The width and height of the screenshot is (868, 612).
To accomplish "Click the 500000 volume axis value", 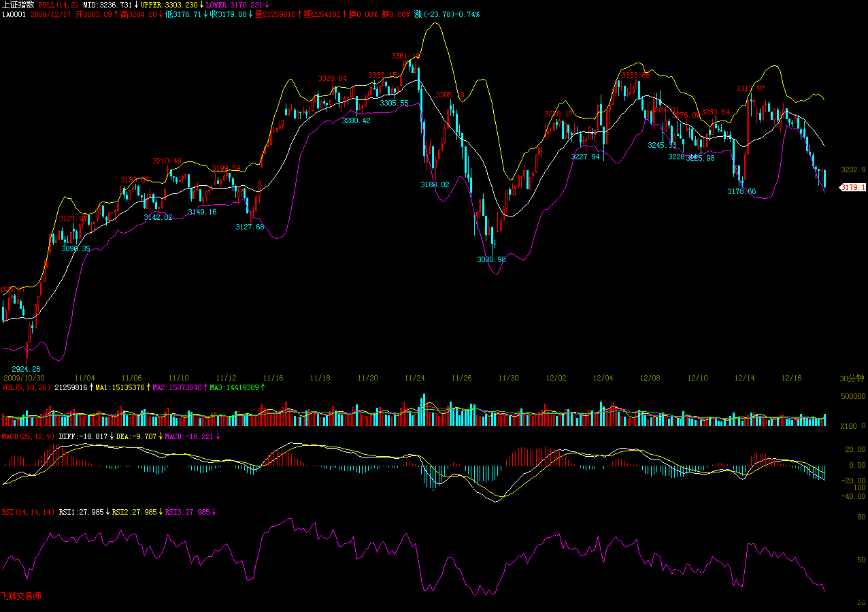I will (x=853, y=396).
